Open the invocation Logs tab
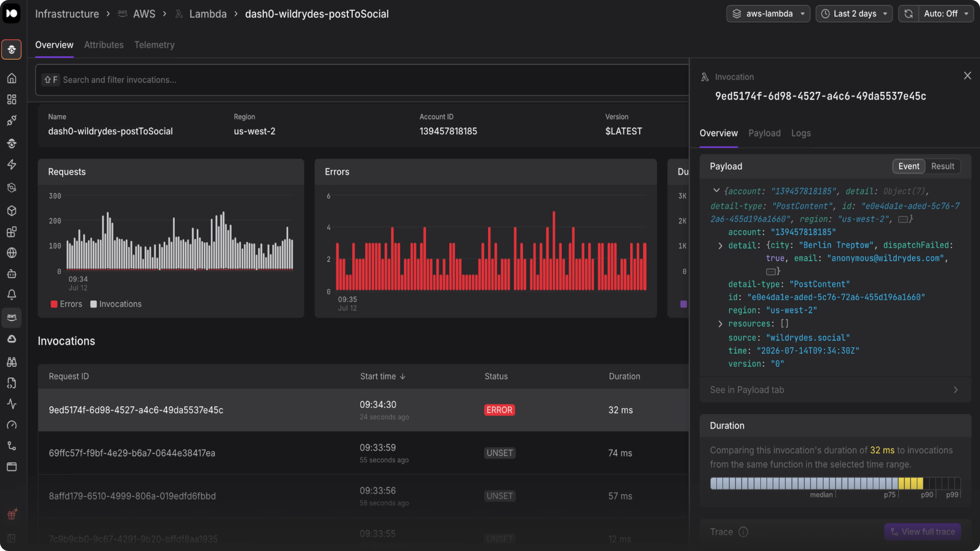This screenshot has width=980, height=551. 801,133
